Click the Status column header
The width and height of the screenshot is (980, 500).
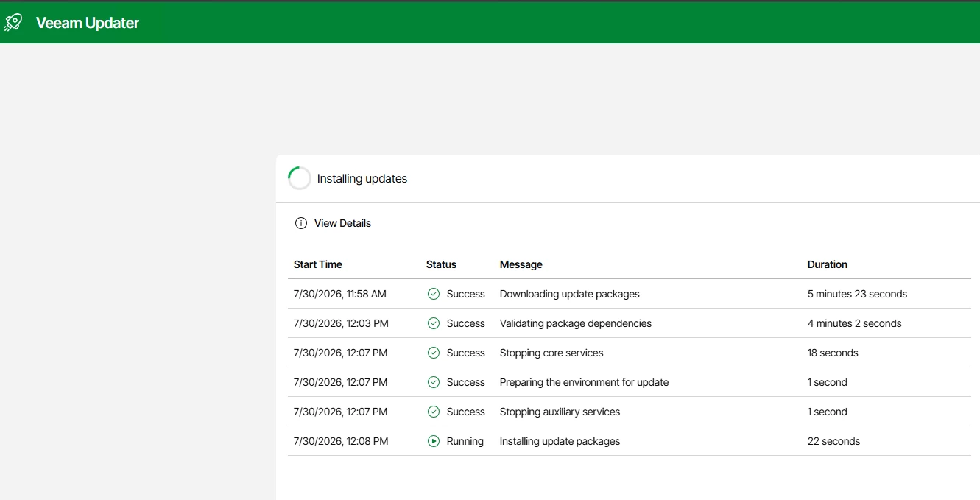coord(441,264)
